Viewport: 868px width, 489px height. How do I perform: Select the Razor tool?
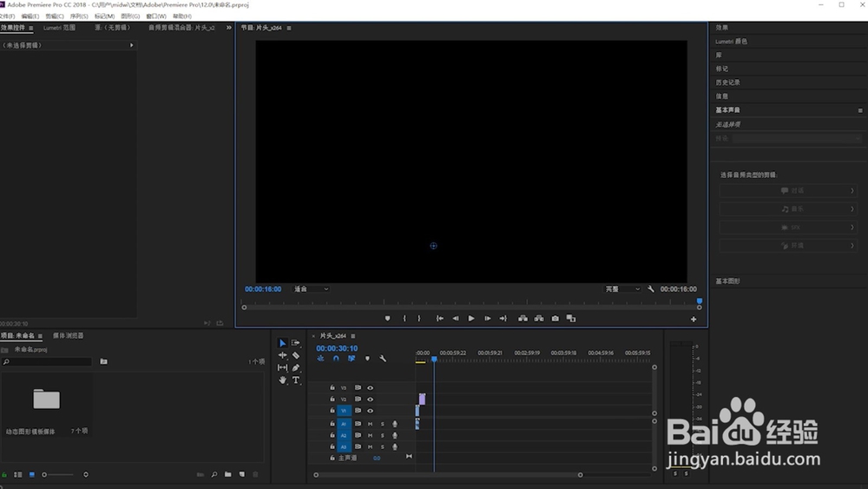(296, 355)
